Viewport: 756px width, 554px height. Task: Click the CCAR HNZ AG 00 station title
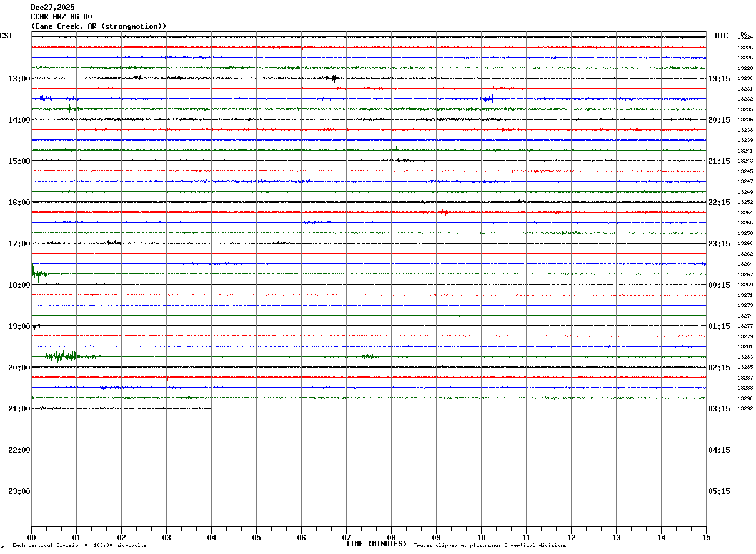[x=61, y=17]
